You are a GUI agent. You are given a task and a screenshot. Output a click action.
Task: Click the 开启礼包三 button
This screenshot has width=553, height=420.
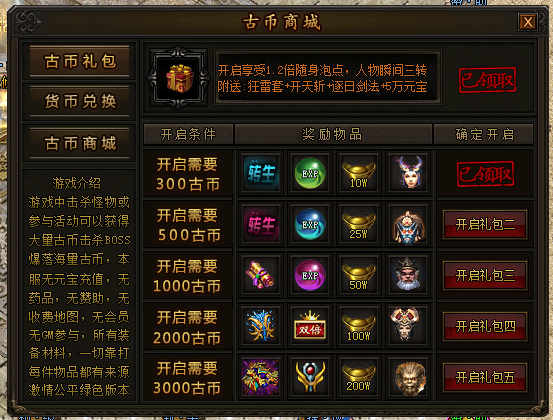pyautogui.click(x=485, y=275)
